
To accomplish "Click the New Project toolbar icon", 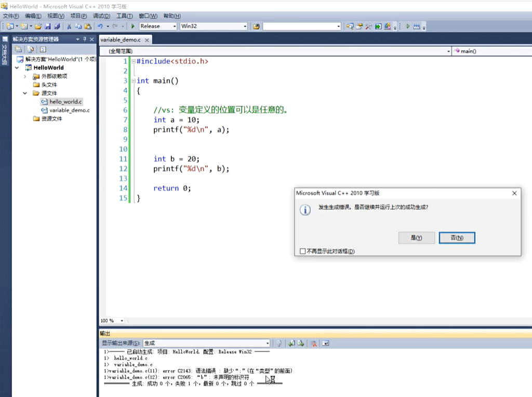I will (10, 26).
